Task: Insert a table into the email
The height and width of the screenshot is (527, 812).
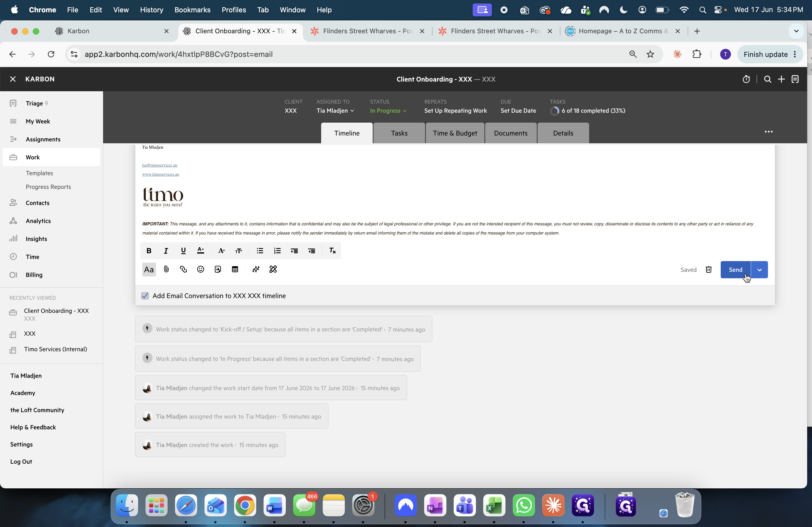Action: (x=235, y=269)
